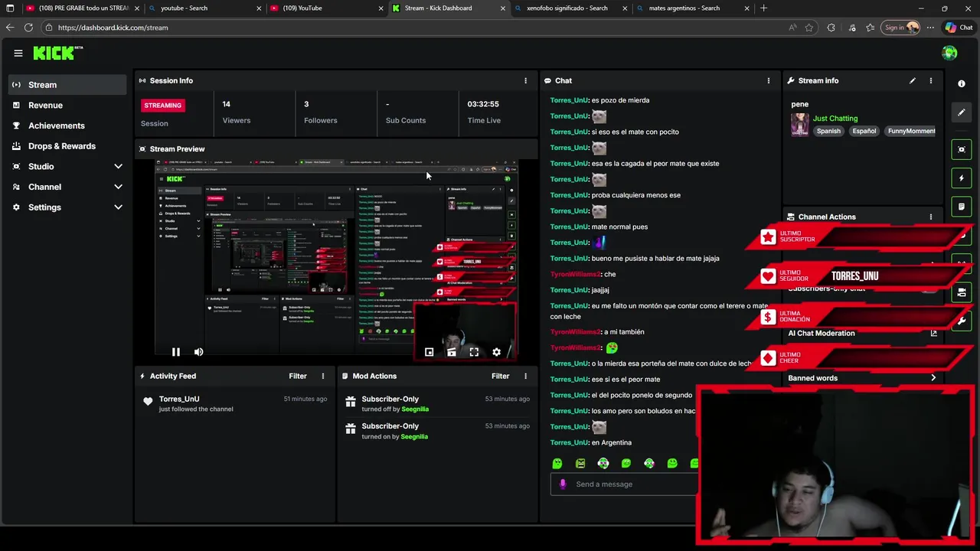Open Chat panel three-dot options
Viewport: 980px width, 551px height.
(x=769, y=80)
